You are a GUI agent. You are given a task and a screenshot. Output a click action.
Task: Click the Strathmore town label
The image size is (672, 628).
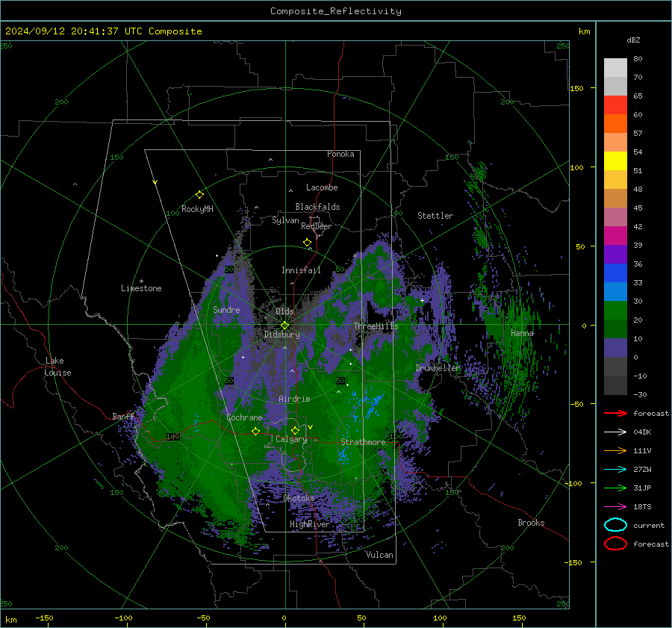click(363, 442)
